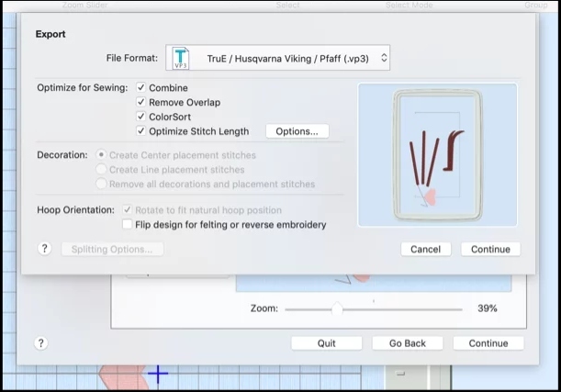Screen dimensions: 561x392
Task: Select Create Center placement stitches radio
Action: pyautogui.click(x=101, y=155)
